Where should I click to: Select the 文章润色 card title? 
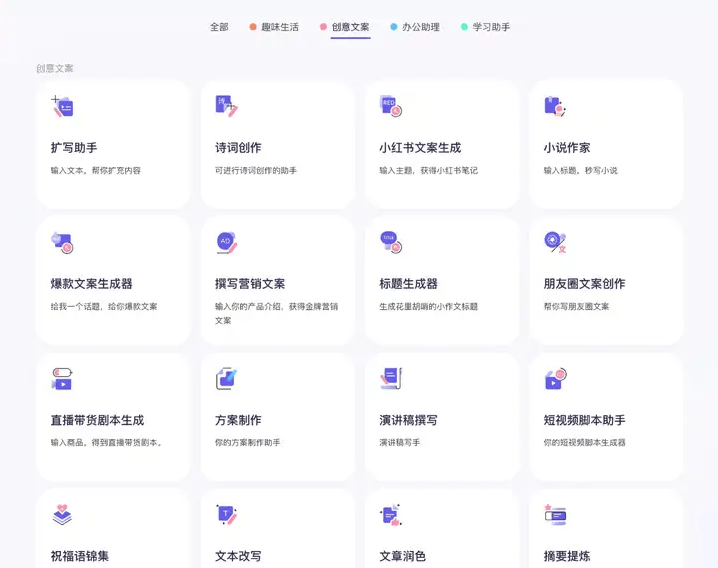coord(402,556)
